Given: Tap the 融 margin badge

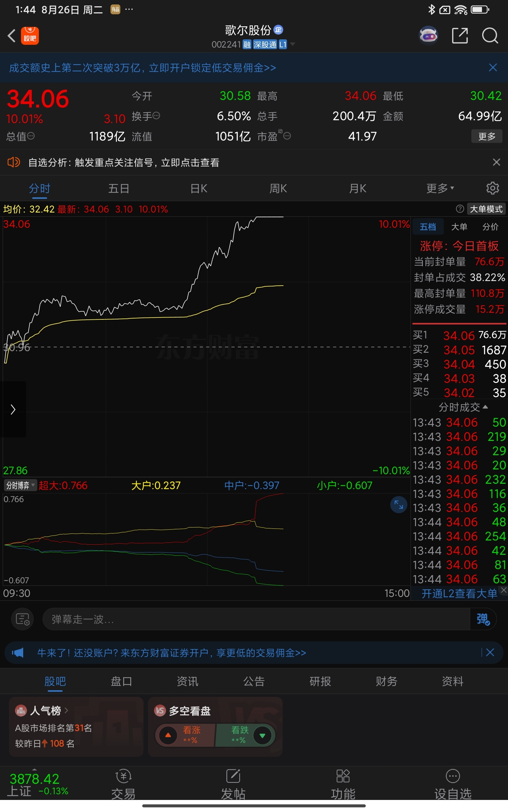Looking at the screenshot, I should [x=247, y=45].
